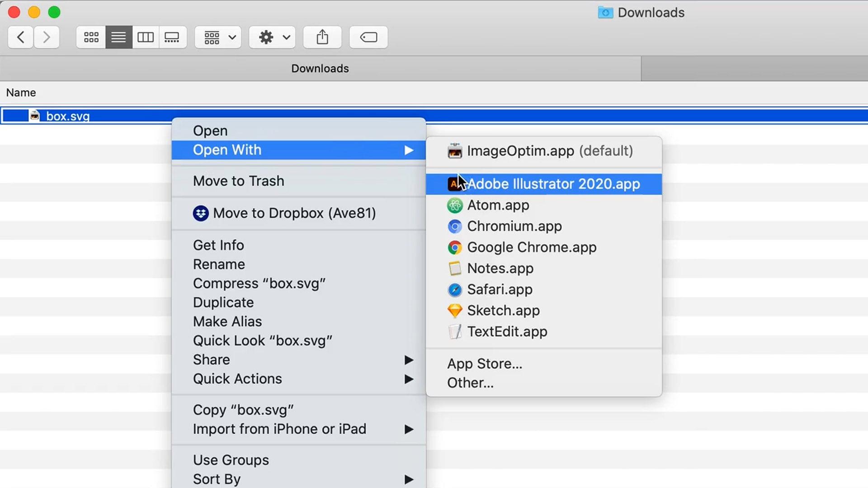Go forward with the right arrow
Image resolution: width=868 pixels, height=488 pixels.
point(46,37)
